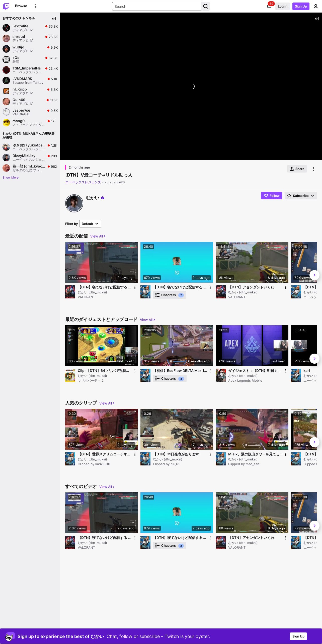Show next clips in 人気のクリップ carousel

pyautogui.click(x=314, y=442)
